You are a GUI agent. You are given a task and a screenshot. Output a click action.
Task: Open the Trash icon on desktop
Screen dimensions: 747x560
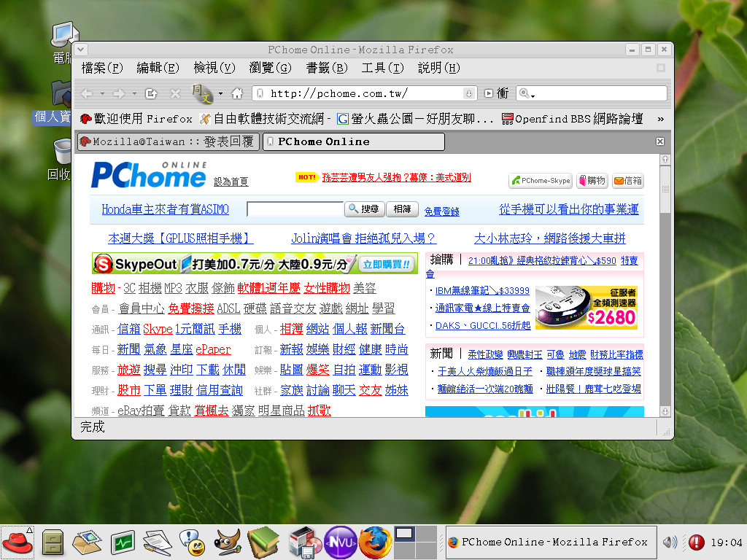click(63, 152)
